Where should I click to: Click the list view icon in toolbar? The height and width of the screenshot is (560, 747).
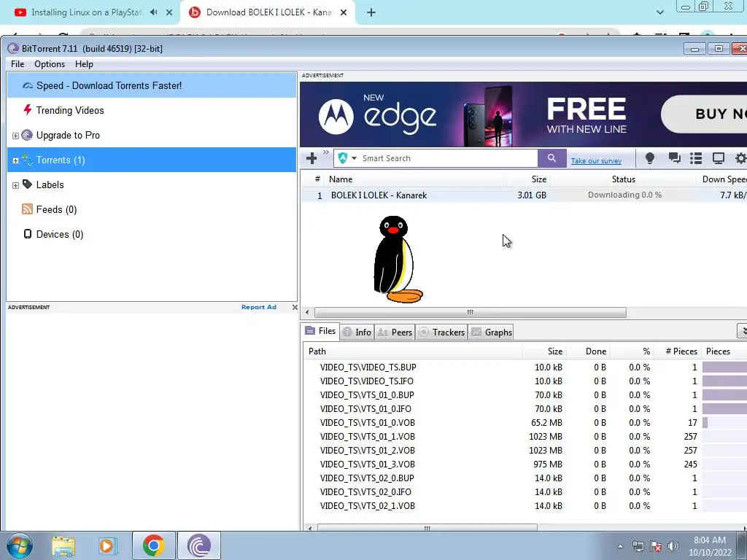pyautogui.click(x=696, y=158)
